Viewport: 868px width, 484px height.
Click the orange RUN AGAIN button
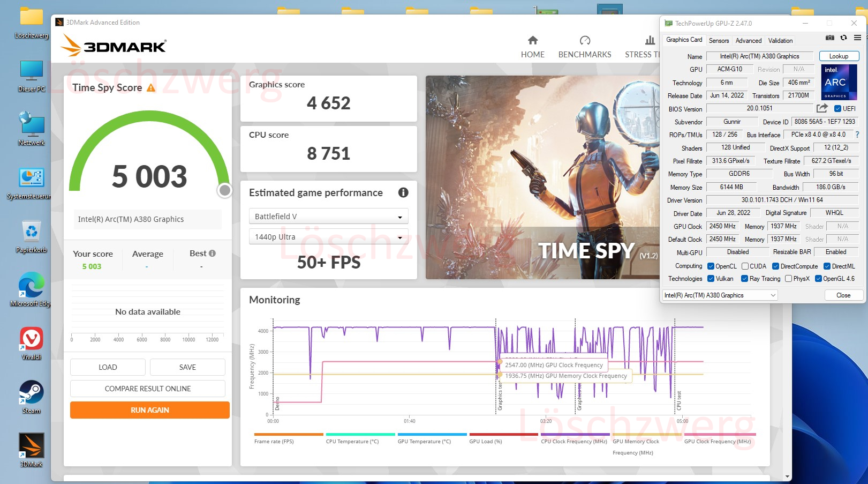click(x=150, y=410)
